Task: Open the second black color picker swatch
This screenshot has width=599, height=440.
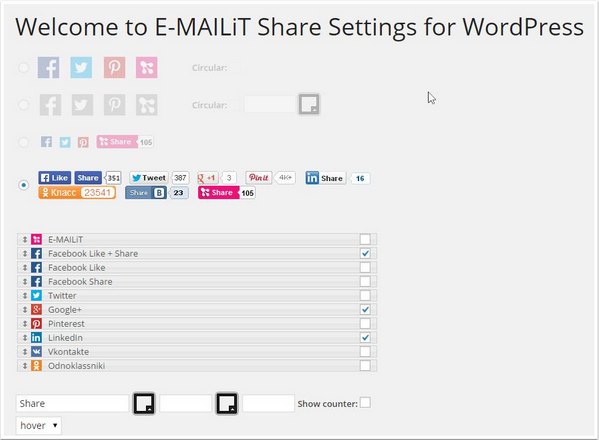Action: 227,403
